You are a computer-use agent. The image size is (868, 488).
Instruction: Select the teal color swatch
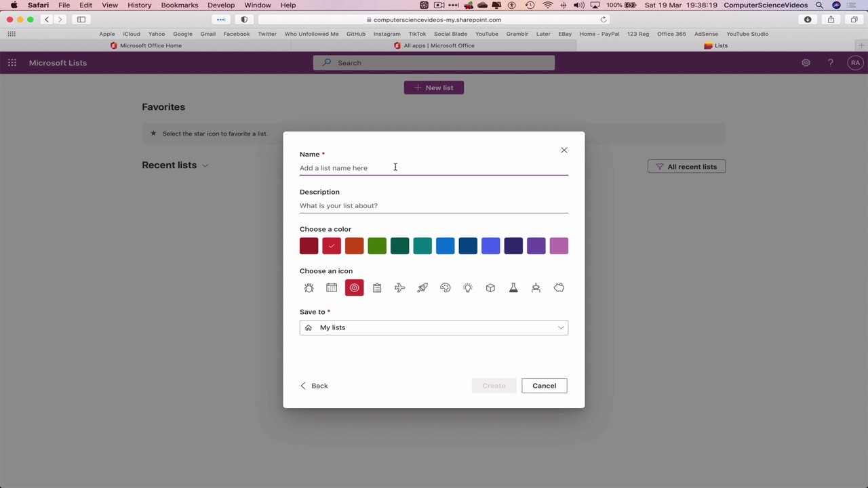pos(422,246)
